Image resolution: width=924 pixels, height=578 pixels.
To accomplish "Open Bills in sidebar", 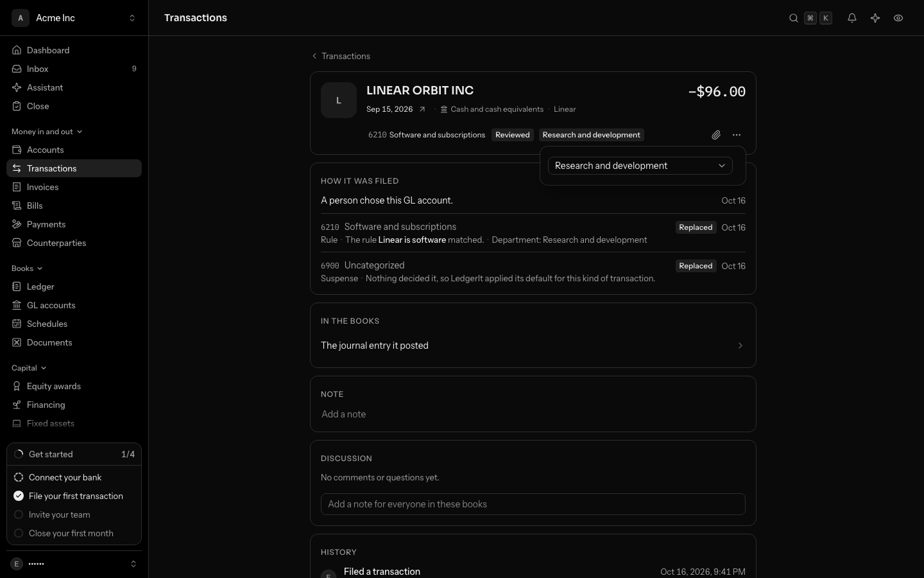I will [x=74, y=206].
